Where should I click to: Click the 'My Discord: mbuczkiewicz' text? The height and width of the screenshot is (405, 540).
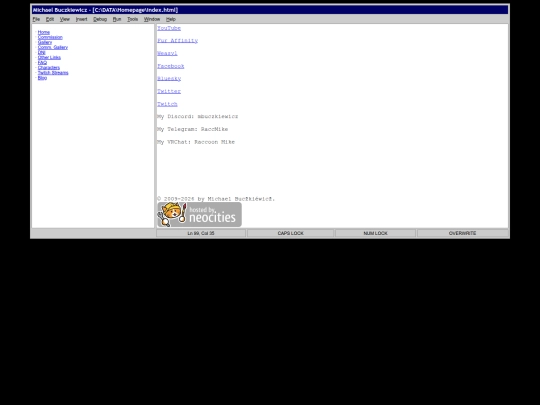[x=198, y=117]
